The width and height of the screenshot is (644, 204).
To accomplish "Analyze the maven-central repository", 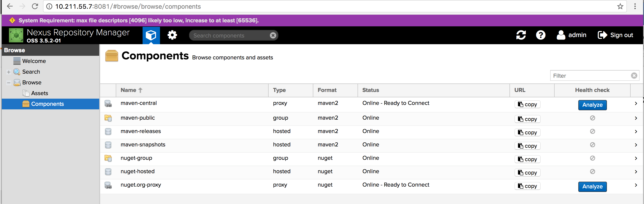I will [592, 105].
